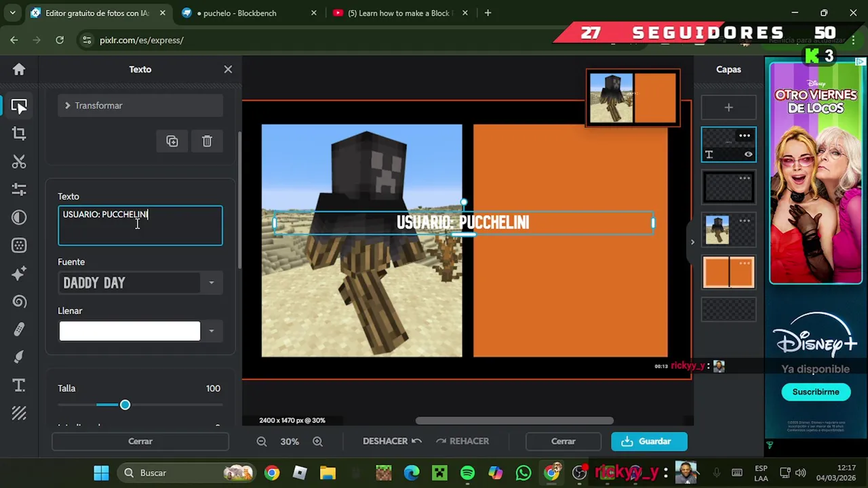This screenshot has width=868, height=488.
Task: Click the browser address bar URL
Action: coord(142,40)
